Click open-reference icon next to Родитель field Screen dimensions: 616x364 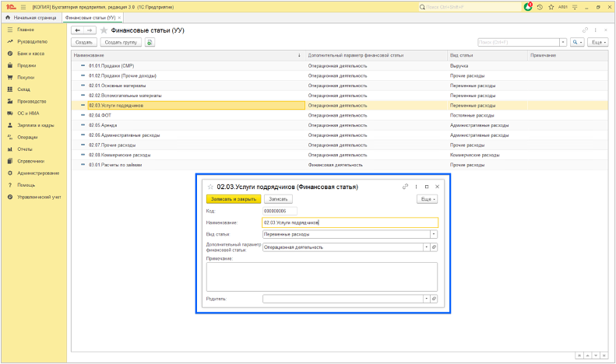[x=434, y=299]
